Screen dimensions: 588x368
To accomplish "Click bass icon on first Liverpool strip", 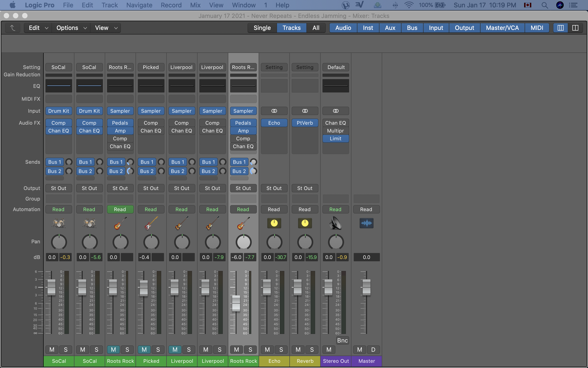I will click(182, 223).
